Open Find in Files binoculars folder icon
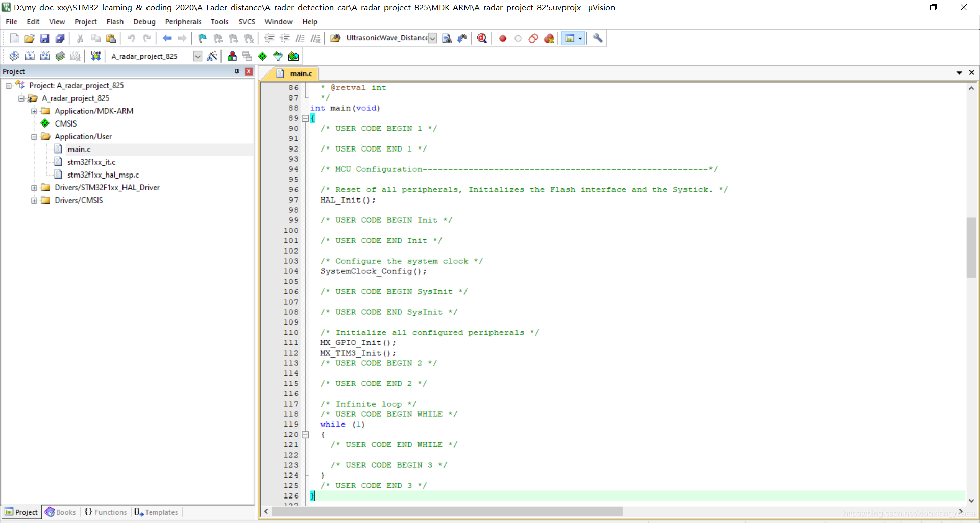 335,38
